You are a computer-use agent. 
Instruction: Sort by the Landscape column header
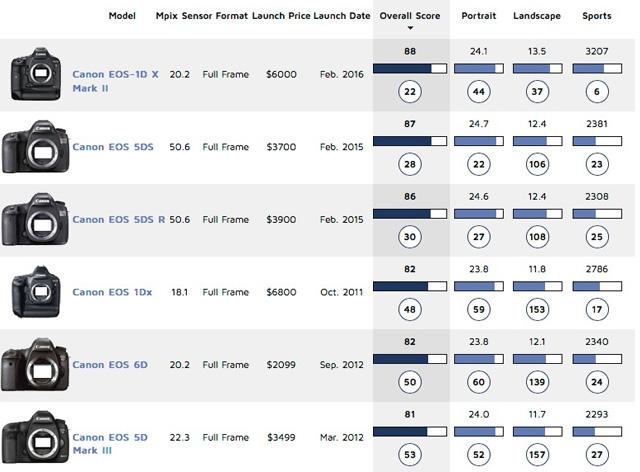click(x=537, y=16)
